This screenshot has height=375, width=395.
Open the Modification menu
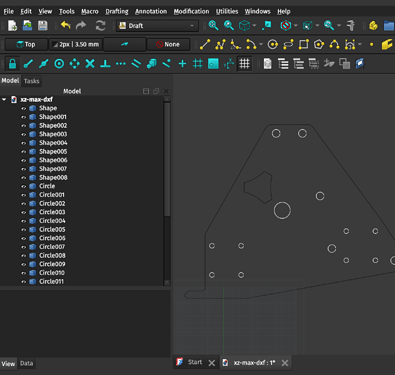pos(191,11)
